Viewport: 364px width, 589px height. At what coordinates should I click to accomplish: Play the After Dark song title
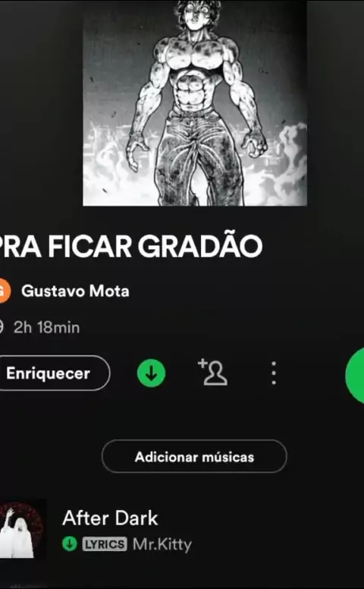pyautogui.click(x=110, y=518)
